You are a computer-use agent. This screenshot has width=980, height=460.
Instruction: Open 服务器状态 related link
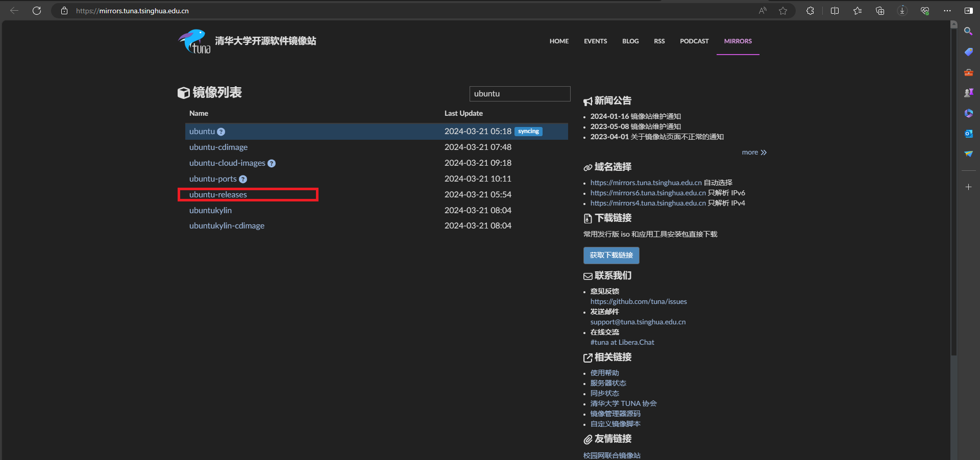pyautogui.click(x=608, y=383)
